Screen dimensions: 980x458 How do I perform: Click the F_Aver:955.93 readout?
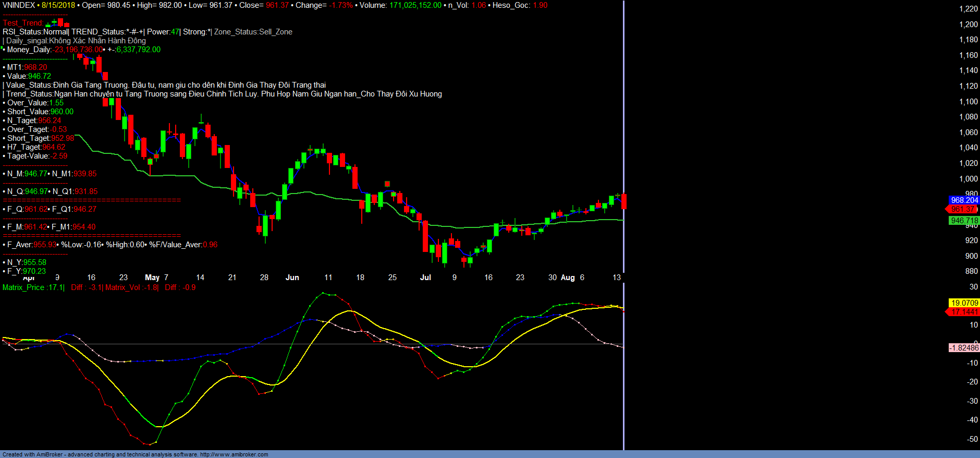pos(31,245)
